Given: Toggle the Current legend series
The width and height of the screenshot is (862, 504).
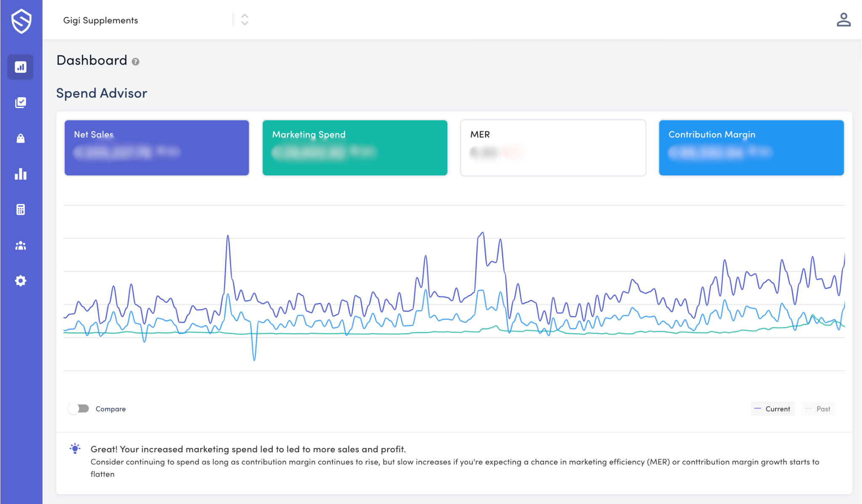Looking at the screenshot, I should point(772,409).
